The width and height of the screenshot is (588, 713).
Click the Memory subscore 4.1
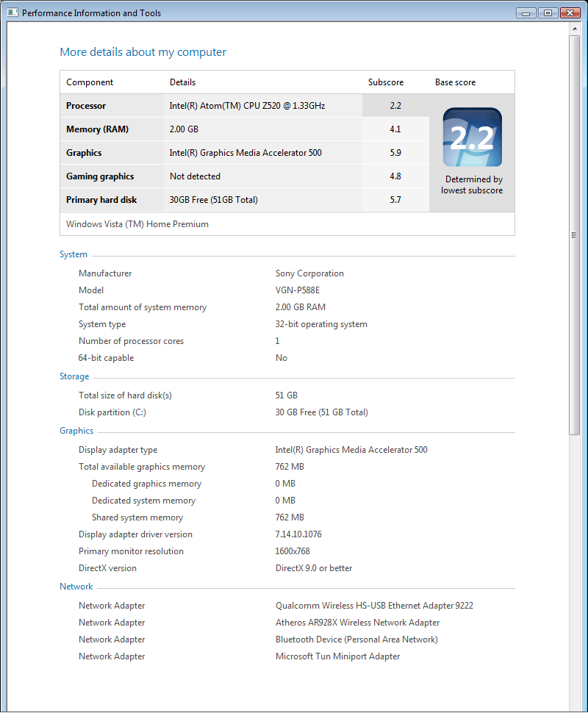395,129
